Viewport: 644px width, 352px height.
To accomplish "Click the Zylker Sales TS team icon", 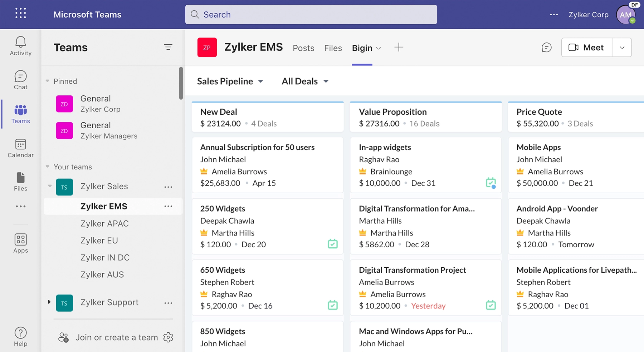I will (64, 187).
